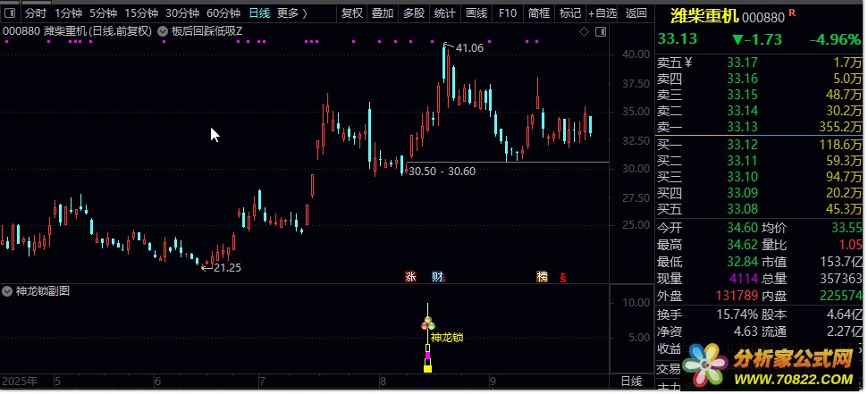Click the 换手 value 15.74%
The height and width of the screenshot is (394, 868).
coord(737,314)
